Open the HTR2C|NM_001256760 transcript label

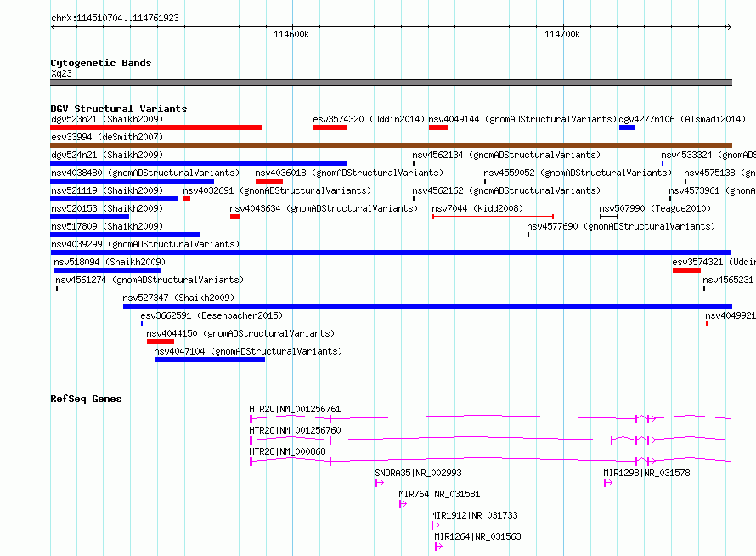coord(295,430)
